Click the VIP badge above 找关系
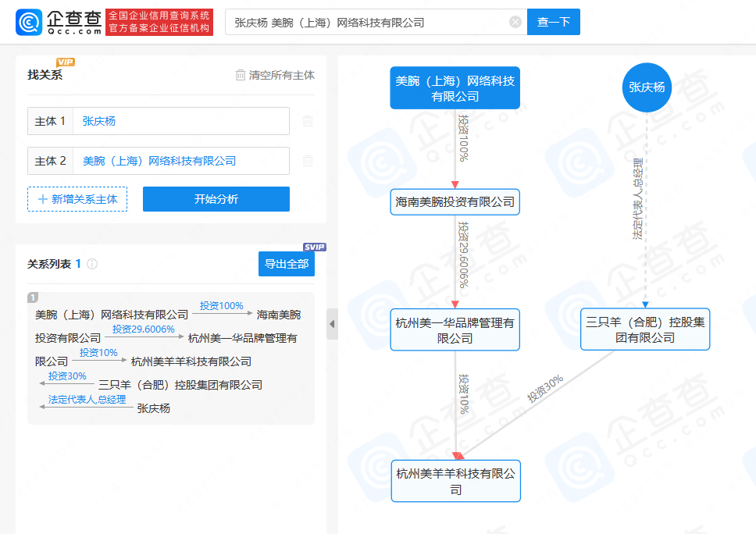Viewport: 756px width, 534px height. [x=65, y=62]
